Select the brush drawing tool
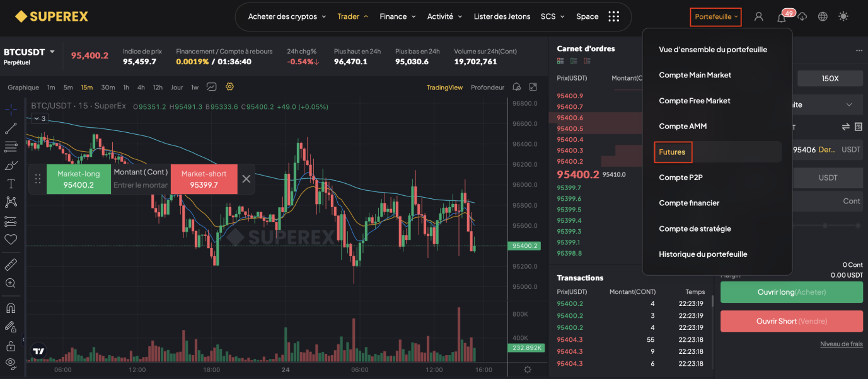 pyautogui.click(x=11, y=166)
